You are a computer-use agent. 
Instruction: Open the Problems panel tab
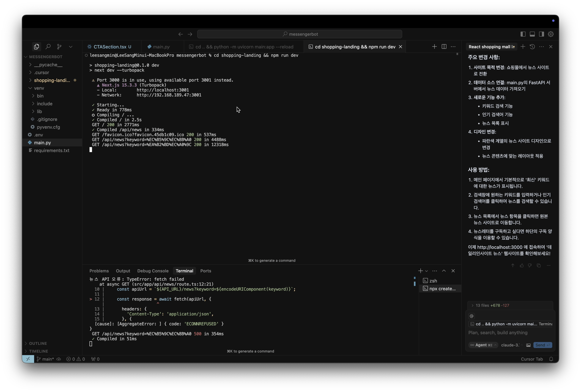click(99, 271)
